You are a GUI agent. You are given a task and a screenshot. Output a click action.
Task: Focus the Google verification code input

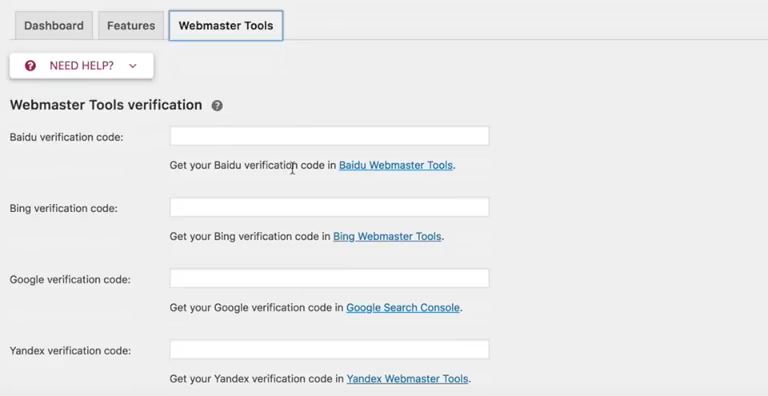point(329,278)
